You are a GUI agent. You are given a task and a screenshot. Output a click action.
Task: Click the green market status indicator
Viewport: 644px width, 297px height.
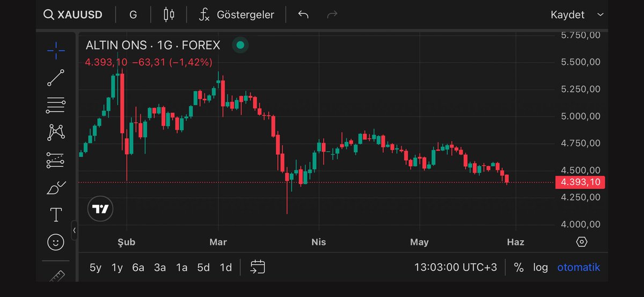click(x=240, y=45)
